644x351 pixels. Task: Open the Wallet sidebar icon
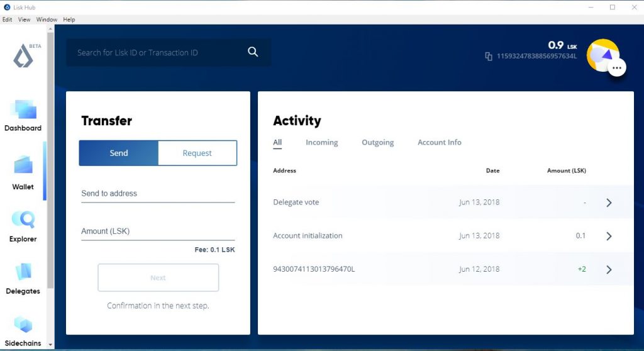click(23, 165)
